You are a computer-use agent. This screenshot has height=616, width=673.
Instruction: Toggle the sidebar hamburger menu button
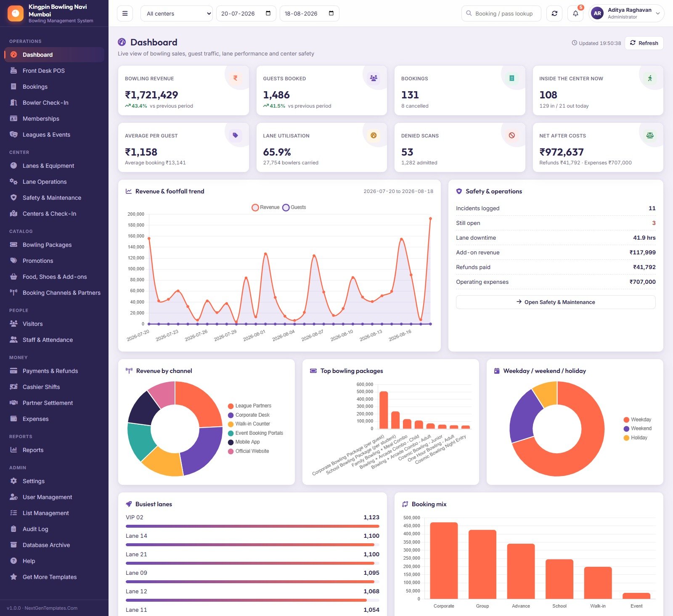(125, 13)
